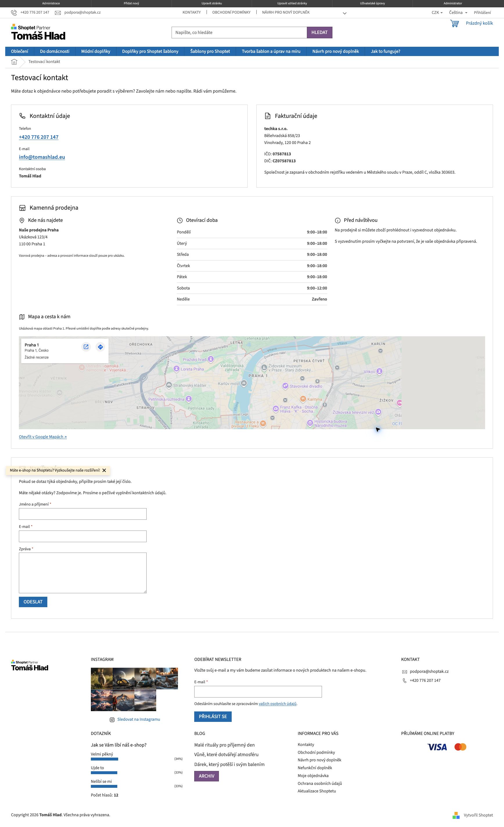Image resolution: width=504 pixels, height=827 pixels.
Task: Open the vašich osobních údajů link
Action: click(x=278, y=704)
